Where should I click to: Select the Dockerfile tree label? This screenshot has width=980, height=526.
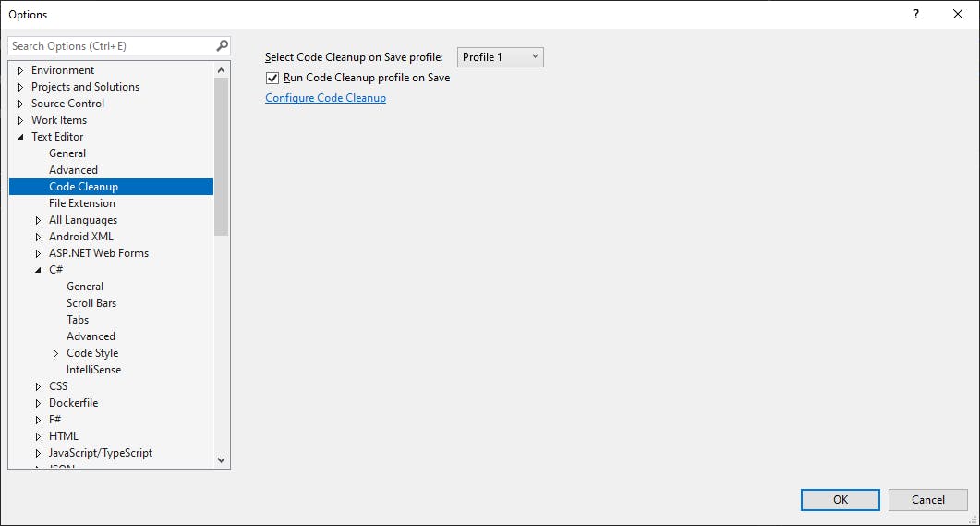(x=73, y=403)
